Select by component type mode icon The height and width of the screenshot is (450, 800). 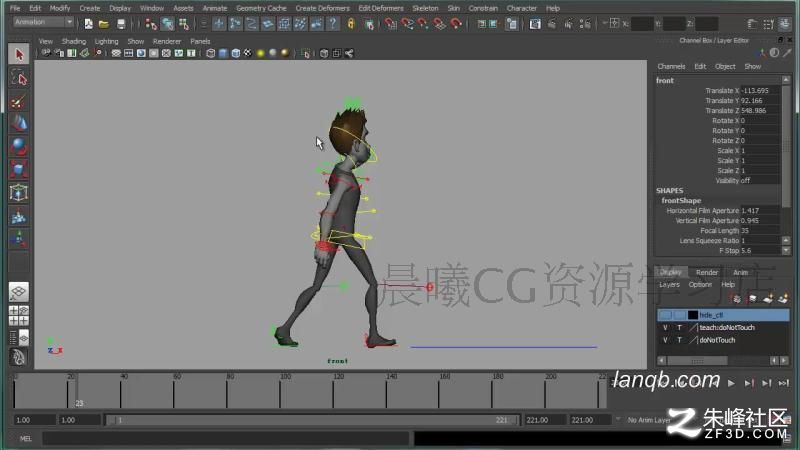click(184, 23)
